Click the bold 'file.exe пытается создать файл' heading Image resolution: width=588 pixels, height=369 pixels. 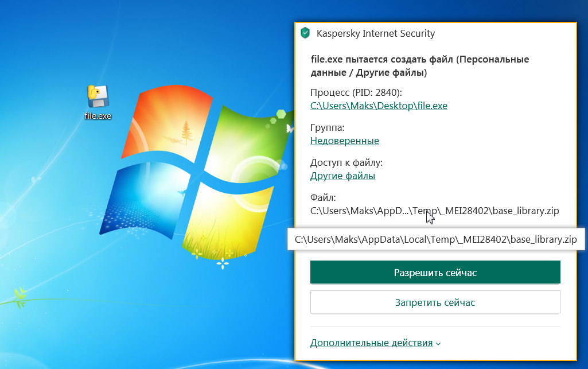coord(419,65)
